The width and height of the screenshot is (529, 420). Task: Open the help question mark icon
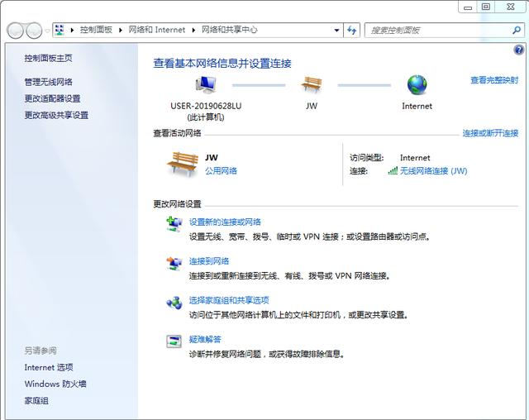pos(518,50)
